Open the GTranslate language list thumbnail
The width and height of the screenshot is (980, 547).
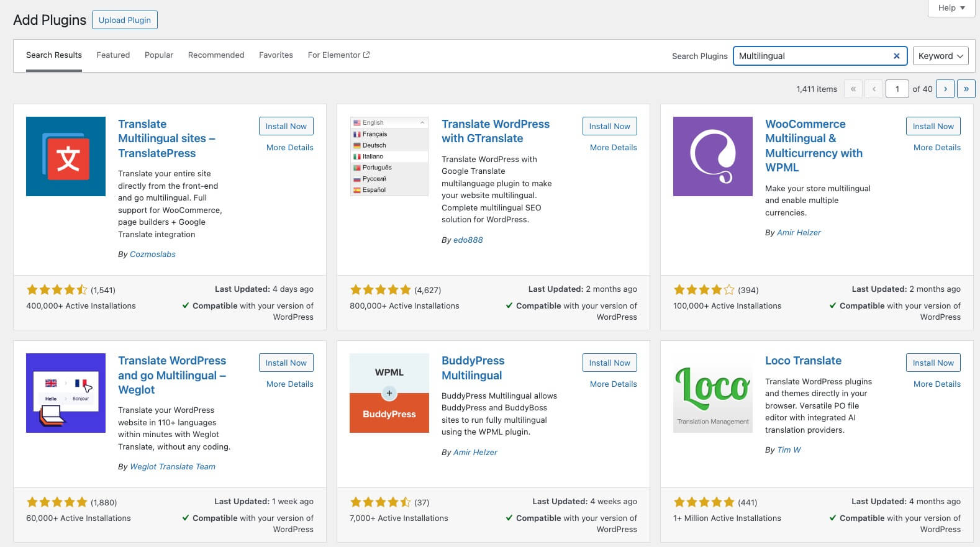389,156
